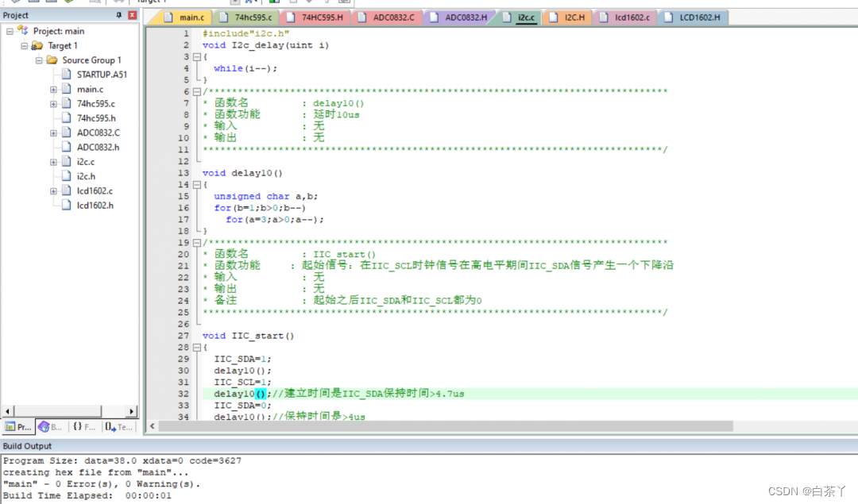This screenshot has width=858, height=504.
Task: Switch to the main.c editor tab
Action: [190, 17]
